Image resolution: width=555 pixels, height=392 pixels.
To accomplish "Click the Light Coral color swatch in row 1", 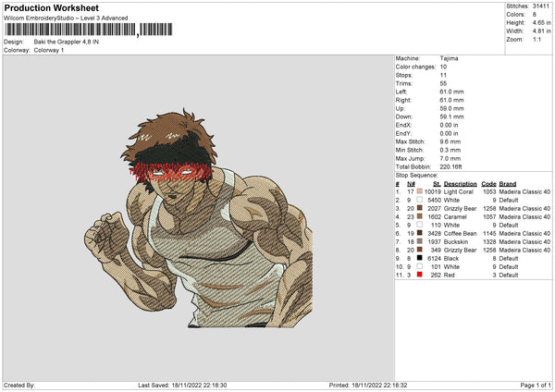I will point(419,191).
